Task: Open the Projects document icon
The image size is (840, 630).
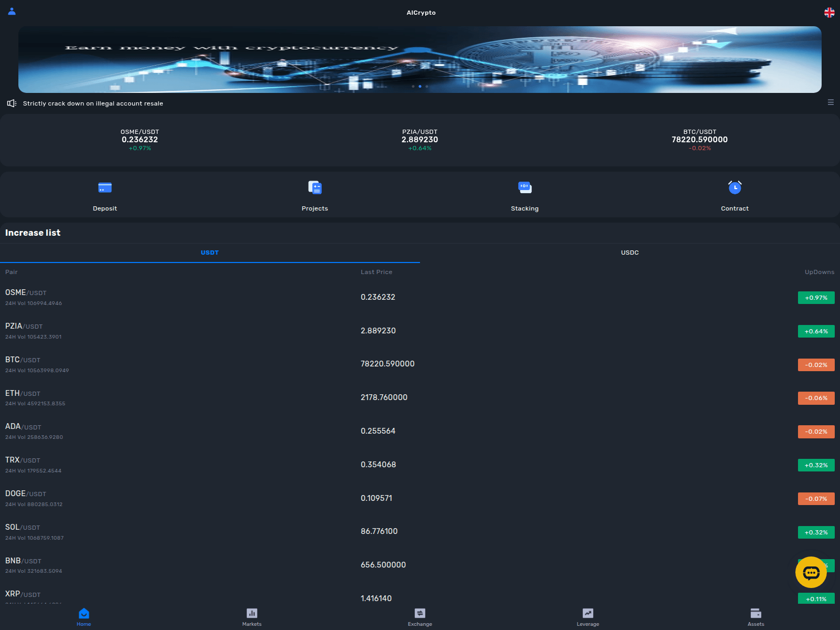Action: tap(315, 187)
